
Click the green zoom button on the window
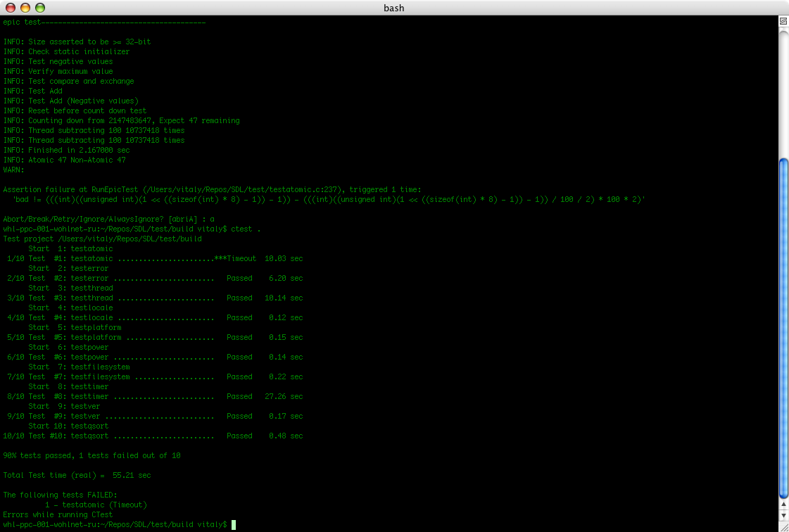(x=39, y=8)
